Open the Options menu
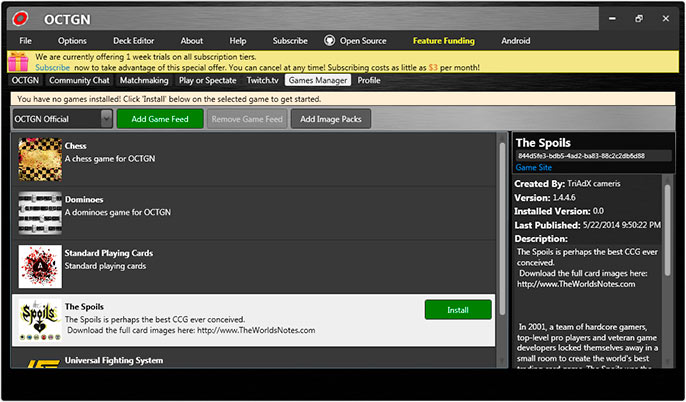The image size is (686, 402). (72, 41)
